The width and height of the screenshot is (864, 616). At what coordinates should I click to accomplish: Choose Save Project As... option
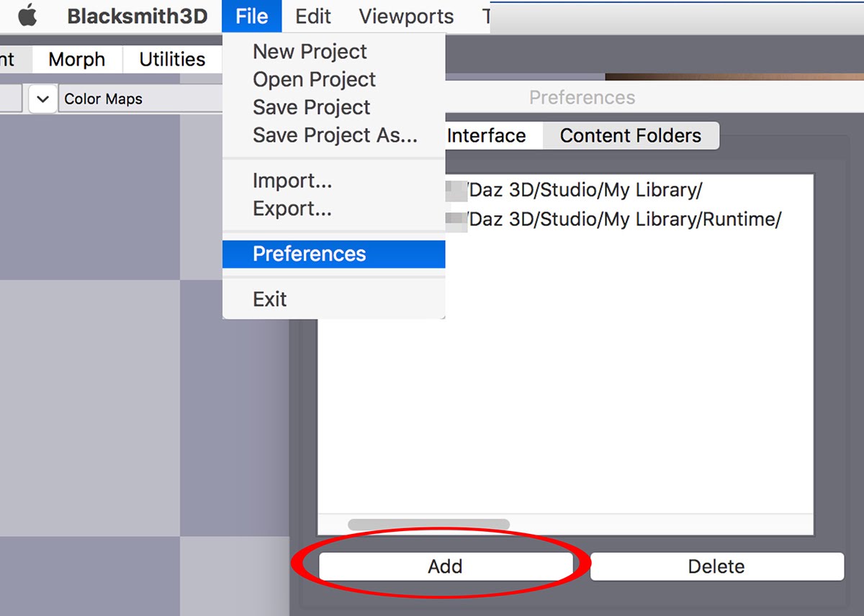(x=335, y=135)
